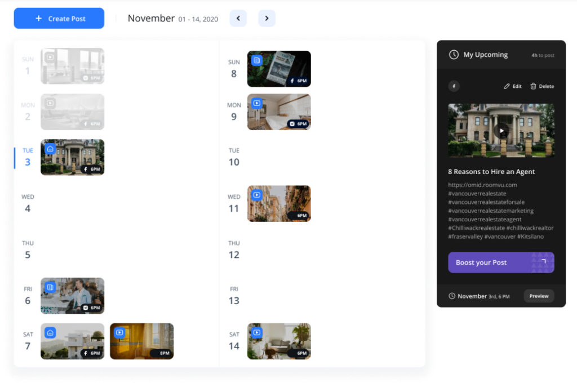Click video icon on Monday 9 post
The image size is (577, 392).
point(256,103)
